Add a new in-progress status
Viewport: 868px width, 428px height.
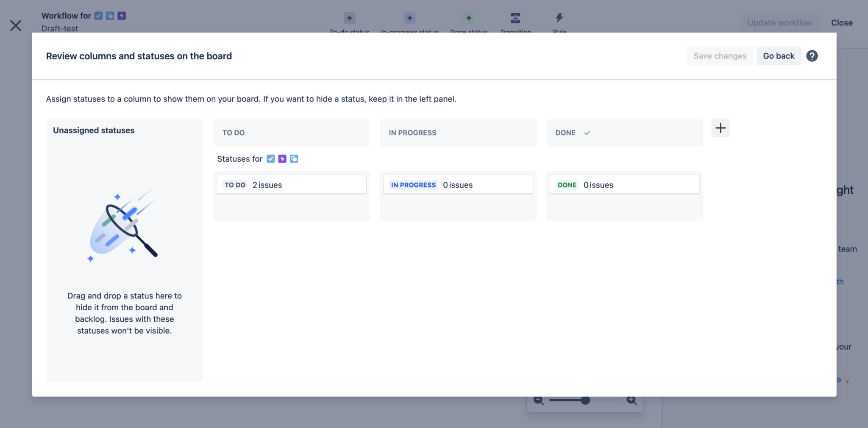click(409, 18)
